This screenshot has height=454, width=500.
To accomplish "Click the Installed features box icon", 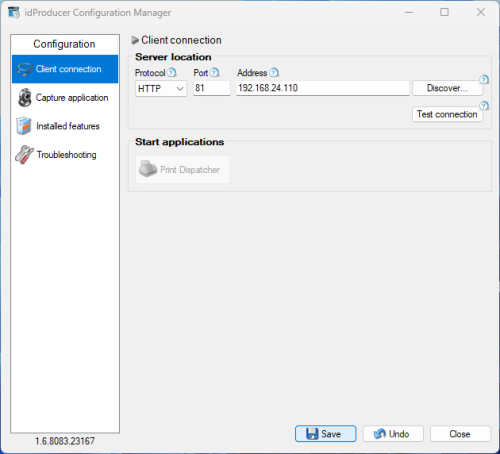I will coord(24,126).
